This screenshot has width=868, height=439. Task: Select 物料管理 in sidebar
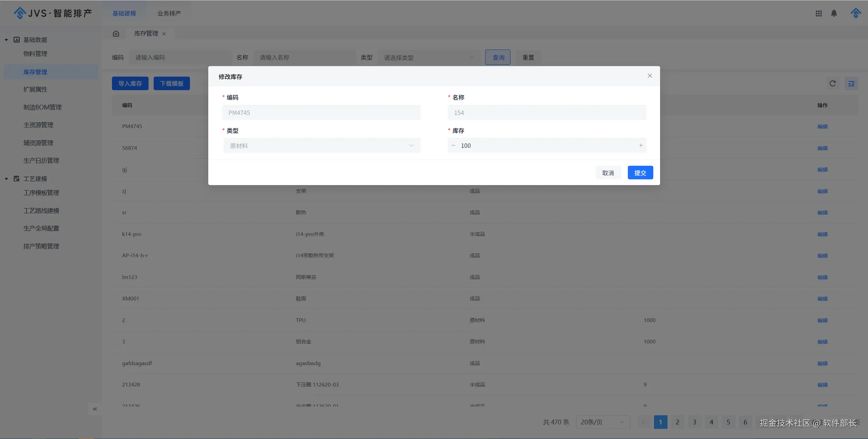[x=35, y=54]
